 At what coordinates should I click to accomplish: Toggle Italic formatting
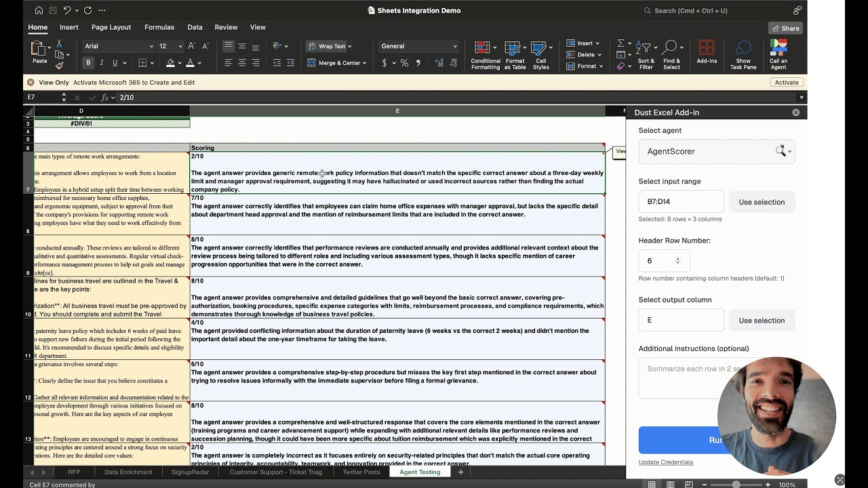click(102, 63)
